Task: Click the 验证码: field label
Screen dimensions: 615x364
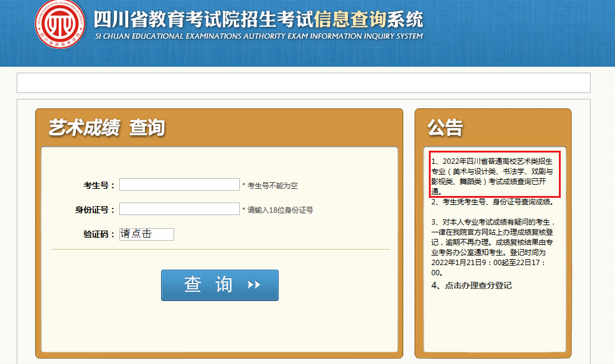Action: pos(99,234)
